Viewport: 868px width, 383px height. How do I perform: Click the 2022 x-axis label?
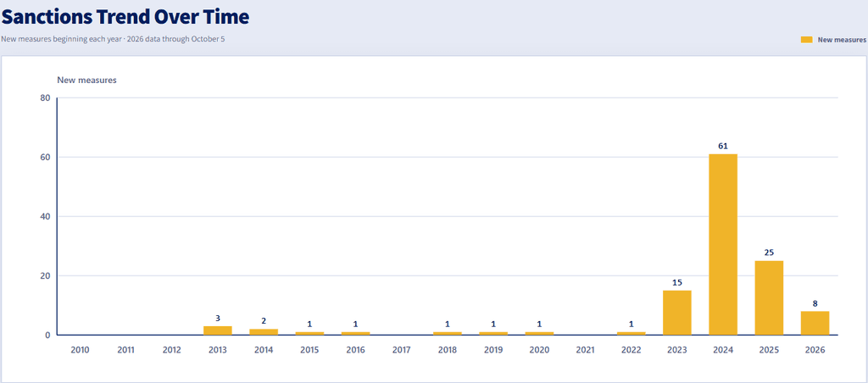(x=631, y=350)
